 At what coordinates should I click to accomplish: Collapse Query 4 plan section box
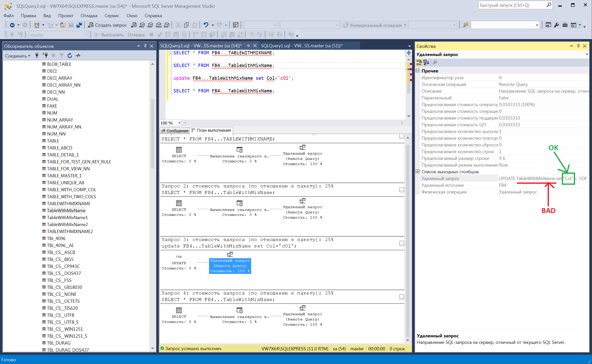tap(402, 297)
